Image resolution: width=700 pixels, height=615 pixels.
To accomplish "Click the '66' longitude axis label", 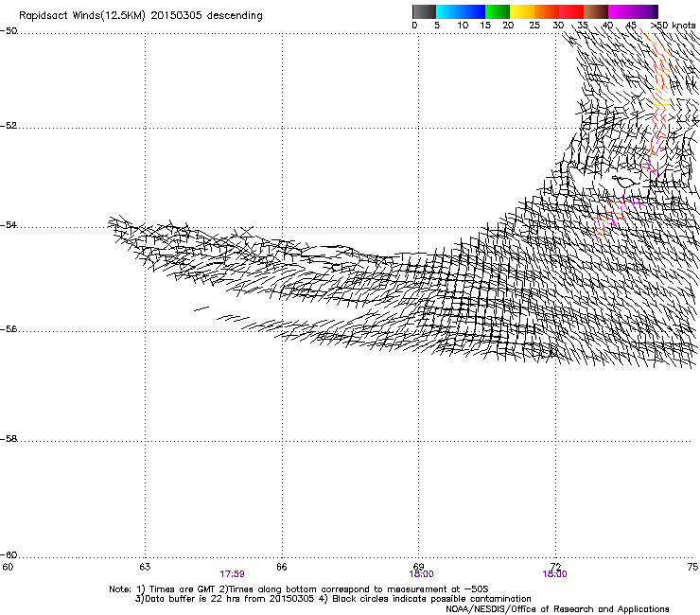I will (282, 567).
